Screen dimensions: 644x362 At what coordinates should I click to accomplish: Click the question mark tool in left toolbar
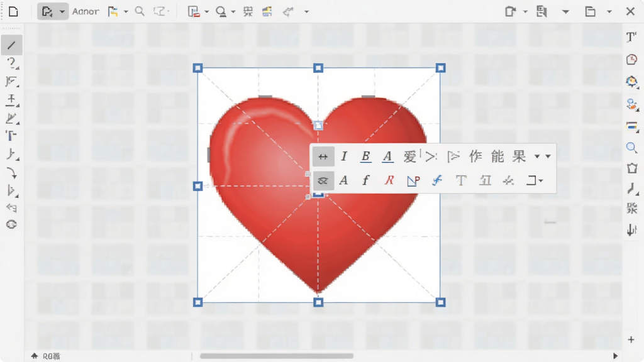(12, 63)
